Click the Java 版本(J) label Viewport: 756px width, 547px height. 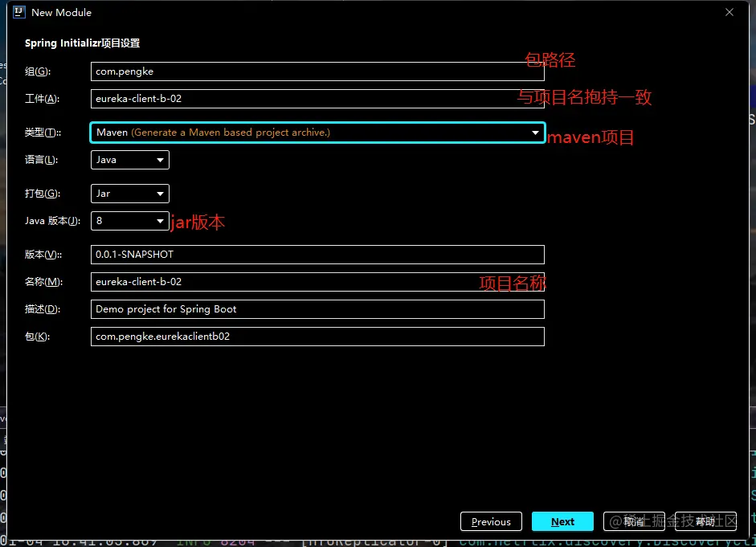click(52, 221)
